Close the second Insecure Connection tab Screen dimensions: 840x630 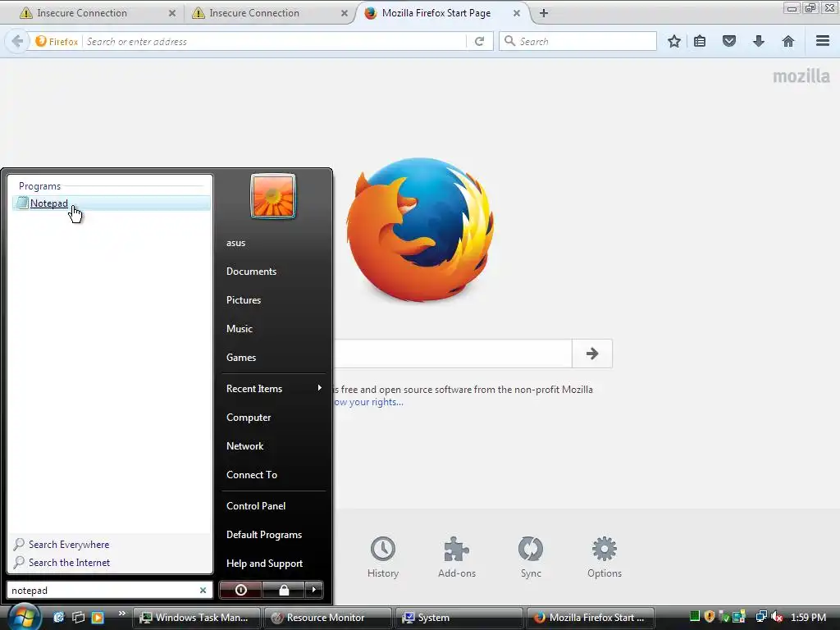pos(345,13)
